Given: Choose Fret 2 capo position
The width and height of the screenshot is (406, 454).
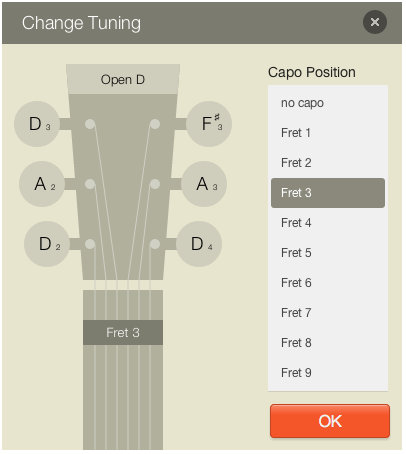Looking at the screenshot, I should (x=328, y=163).
